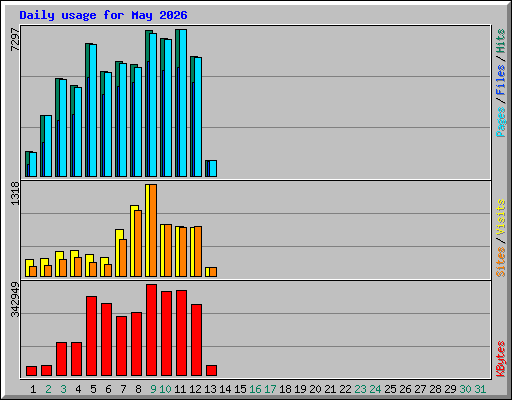This screenshot has width=512, height=400.
Task: Click the cyan pages bar for day 2
Action: (48, 146)
